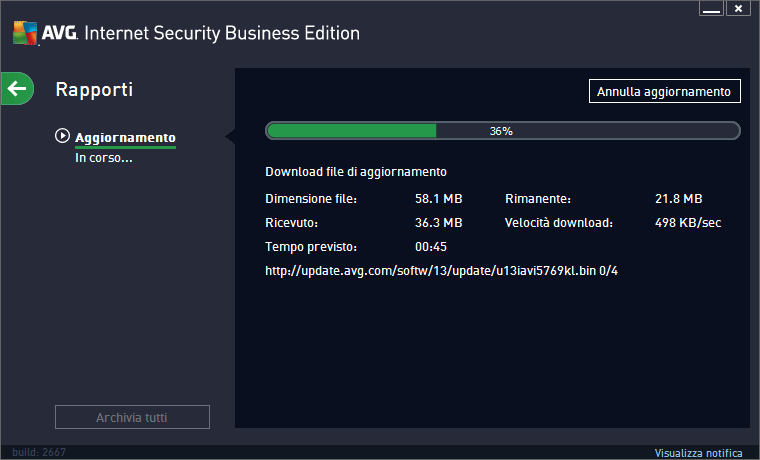Viewport: 760px width, 460px height.
Task: Click the received value 36.3 MB
Action: point(439,222)
